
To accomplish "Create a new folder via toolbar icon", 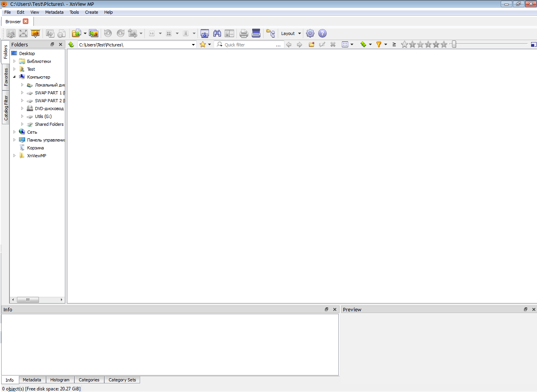I will pos(311,44).
